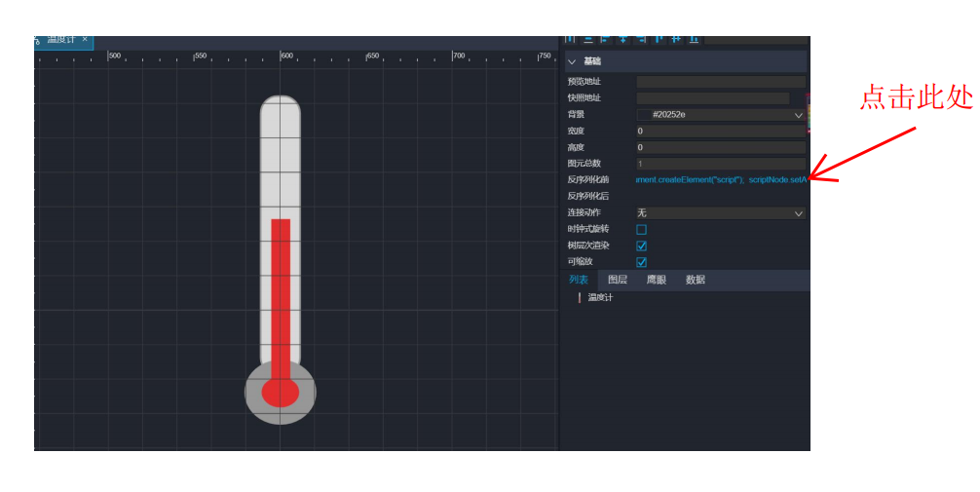Click the 预览地址 input field
Screen dimensions: 980x492
click(x=721, y=82)
